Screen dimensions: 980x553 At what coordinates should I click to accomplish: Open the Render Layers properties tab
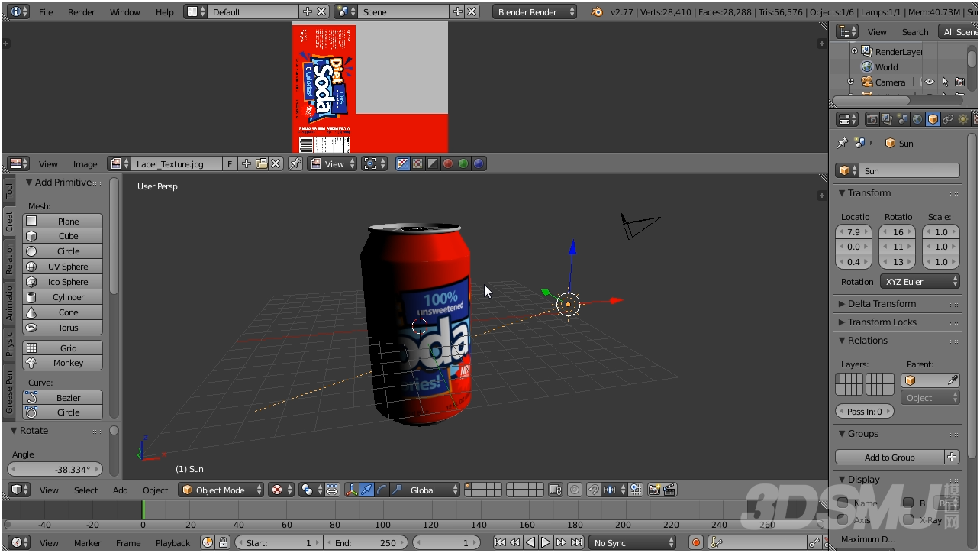[x=887, y=119]
